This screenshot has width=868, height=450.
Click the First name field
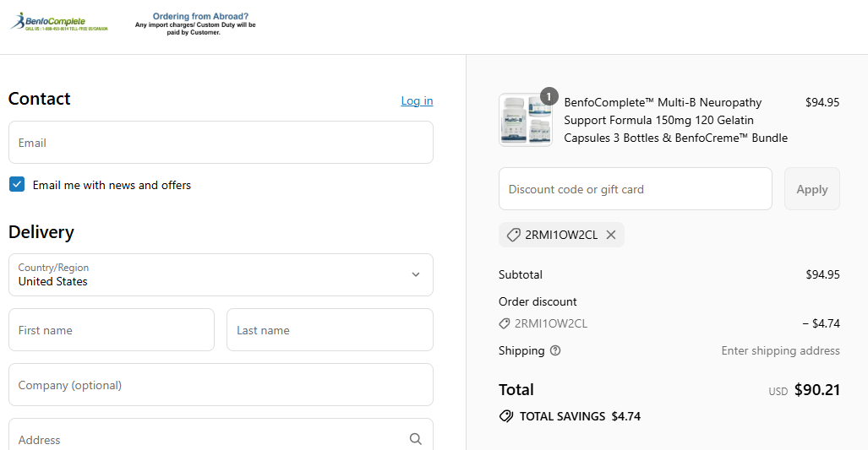112,330
